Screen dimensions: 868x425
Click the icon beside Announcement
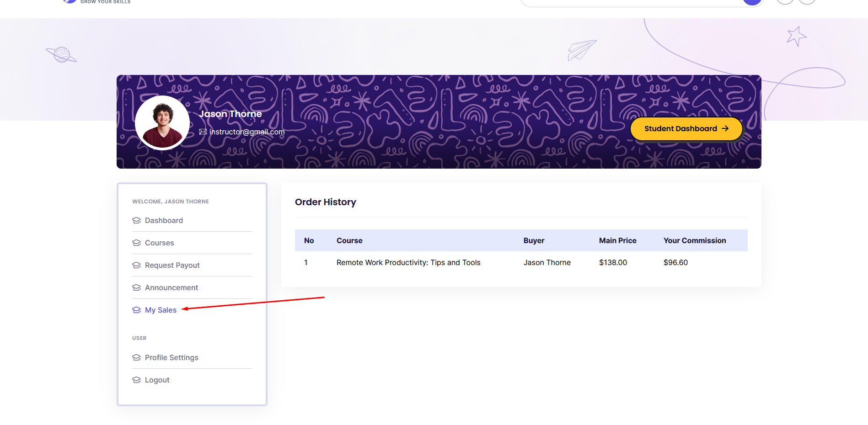point(136,287)
